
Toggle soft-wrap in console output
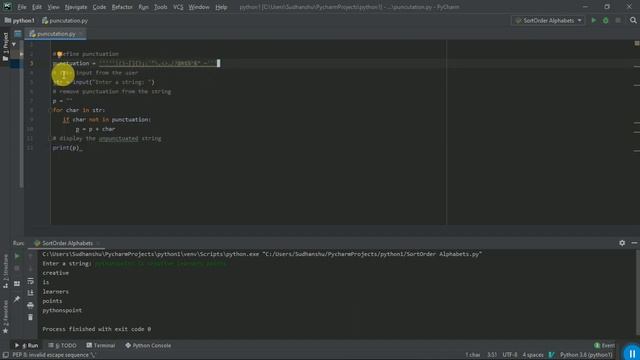click(x=31, y=281)
